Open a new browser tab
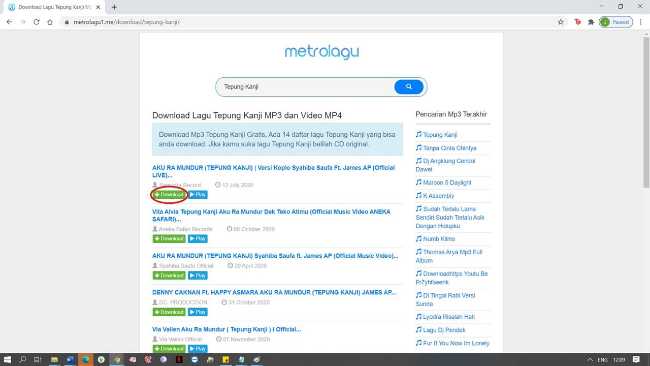 click(x=114, y=7)
